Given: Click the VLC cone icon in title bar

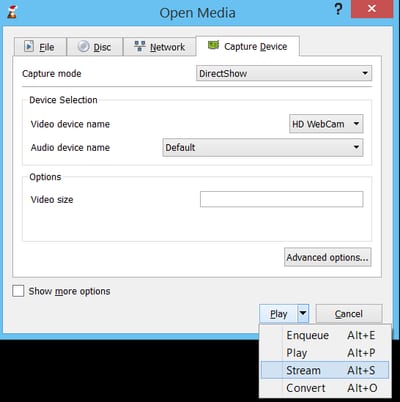Looking at the screenshot, I should [x=12, y=12].
